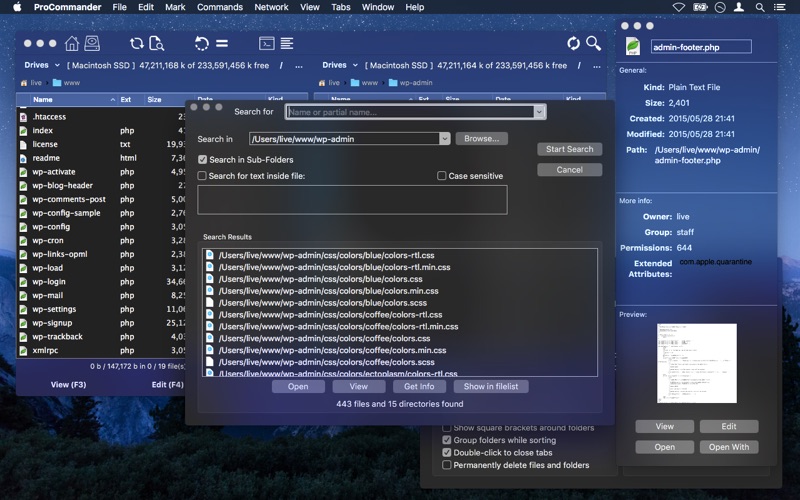Open the Search in path dropdown
The height and width of the screenshot is (500, 800).
(x=445, y=139)
